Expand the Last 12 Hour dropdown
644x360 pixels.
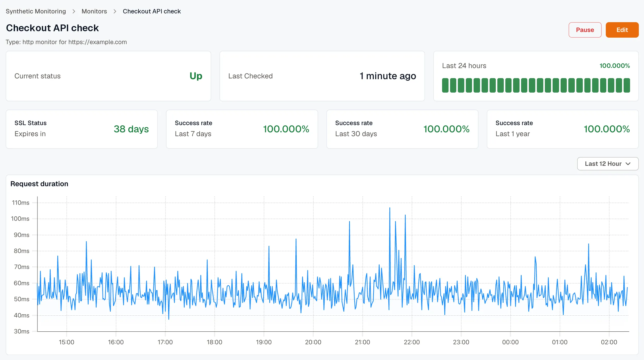pos(608,164)
